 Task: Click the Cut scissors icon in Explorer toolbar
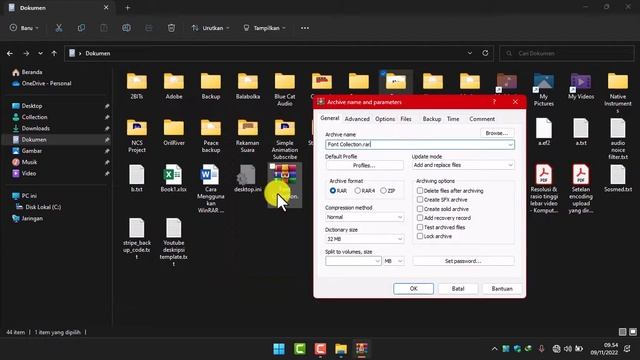coord(59,28)
